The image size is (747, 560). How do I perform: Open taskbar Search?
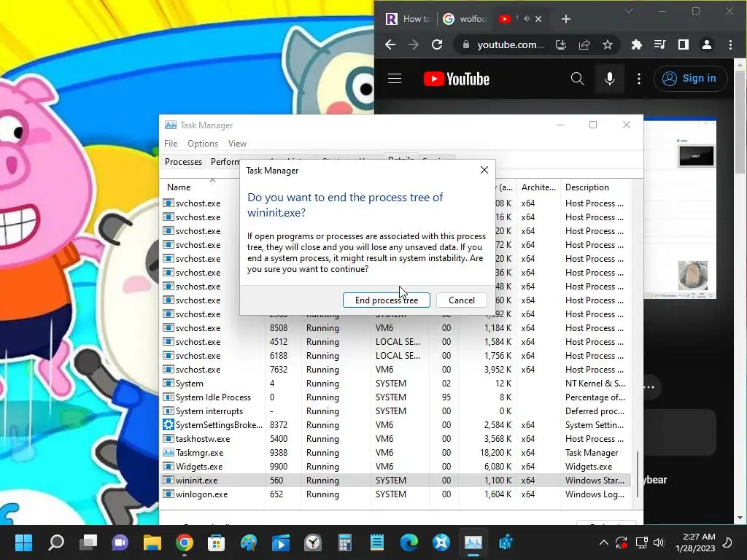(x=55, y=542)
